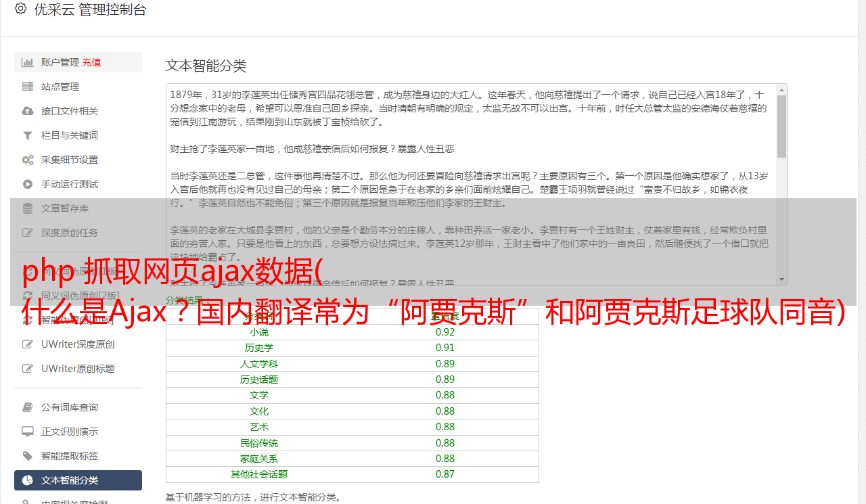Click the 民俗传统 category cell
The image size is (866, 504).
click(259, 443)
